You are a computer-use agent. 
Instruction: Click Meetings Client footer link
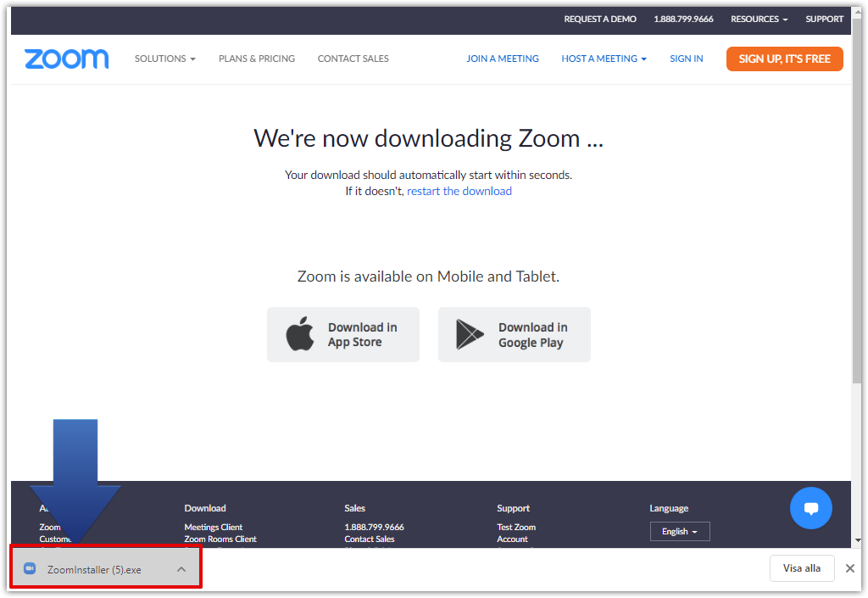pyautogui.click(x=213, y=527)
